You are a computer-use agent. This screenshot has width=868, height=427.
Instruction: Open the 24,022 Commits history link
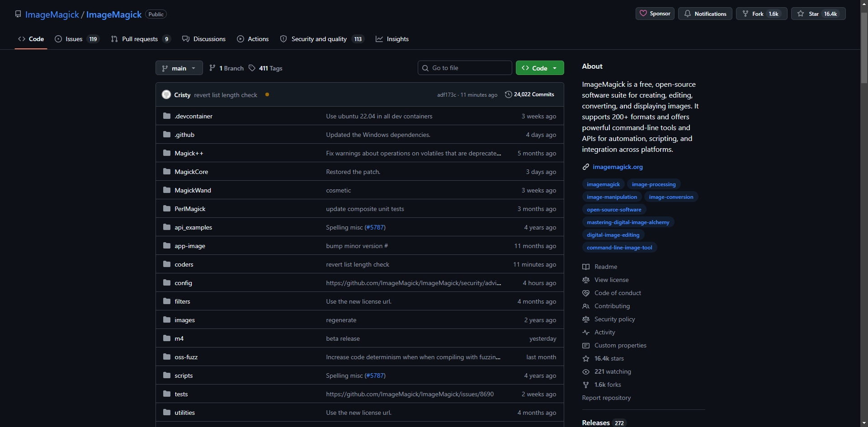[x=529, y=94]
